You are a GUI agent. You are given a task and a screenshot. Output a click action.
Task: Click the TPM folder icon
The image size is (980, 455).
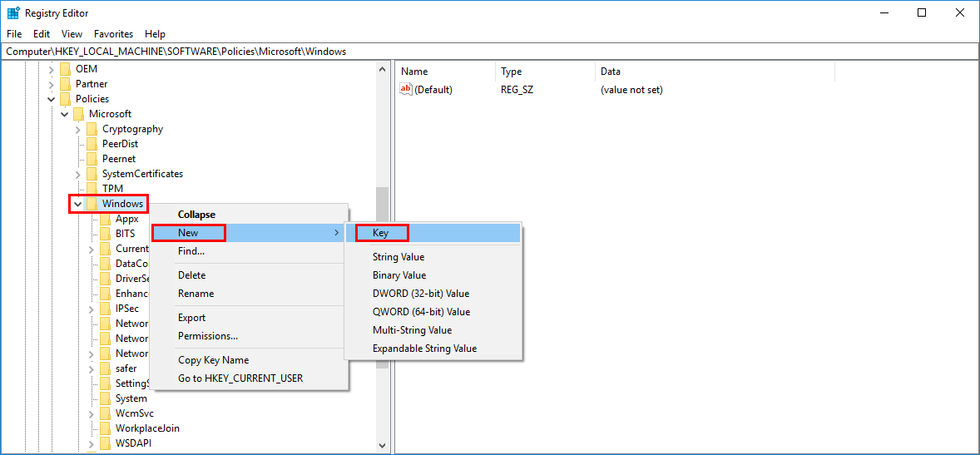(x=92, y=188)
